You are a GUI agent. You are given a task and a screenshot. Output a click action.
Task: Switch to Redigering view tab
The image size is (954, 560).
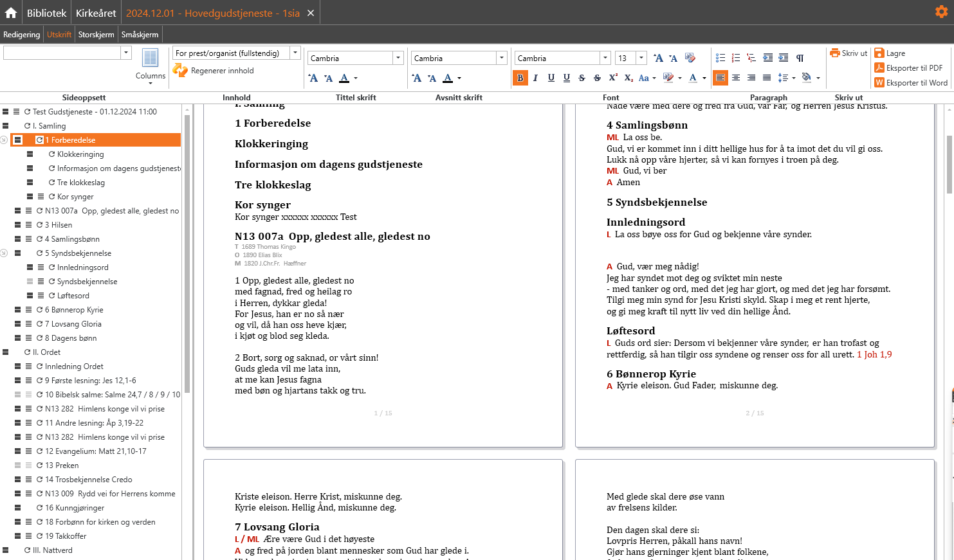pos(22,35)
